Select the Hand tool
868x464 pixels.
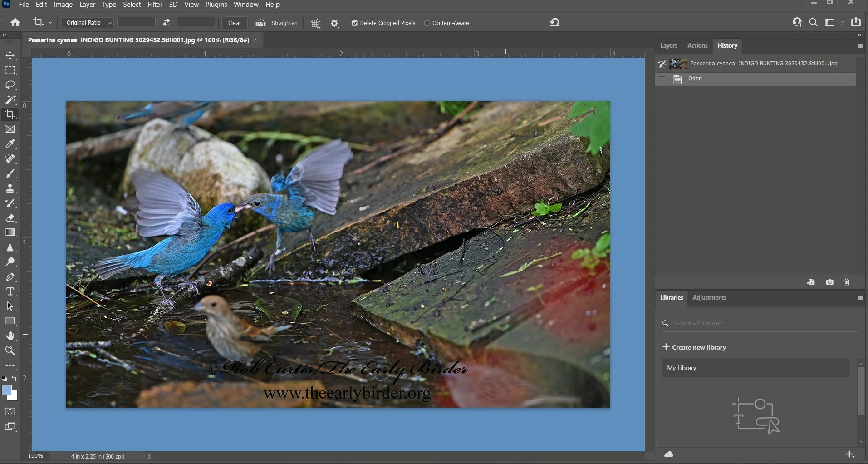pyautogui.click(x=10, y=336)
